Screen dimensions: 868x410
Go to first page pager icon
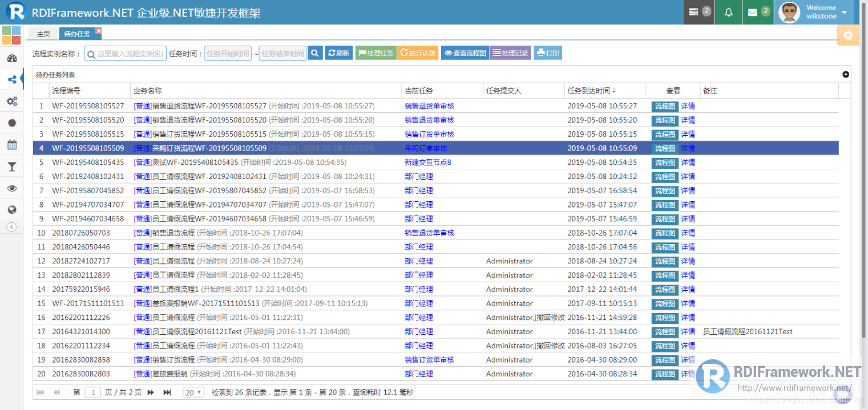pyautogui.click(x=41, y=392)
